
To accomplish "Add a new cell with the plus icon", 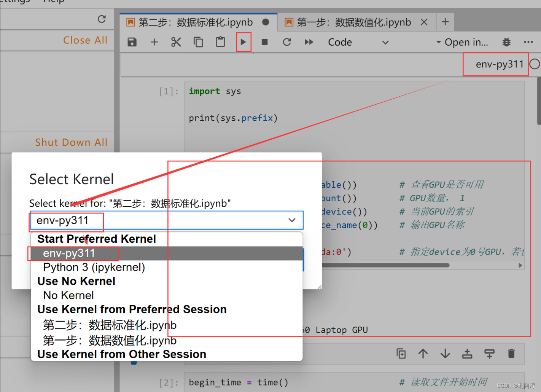I will pos(154,42).
